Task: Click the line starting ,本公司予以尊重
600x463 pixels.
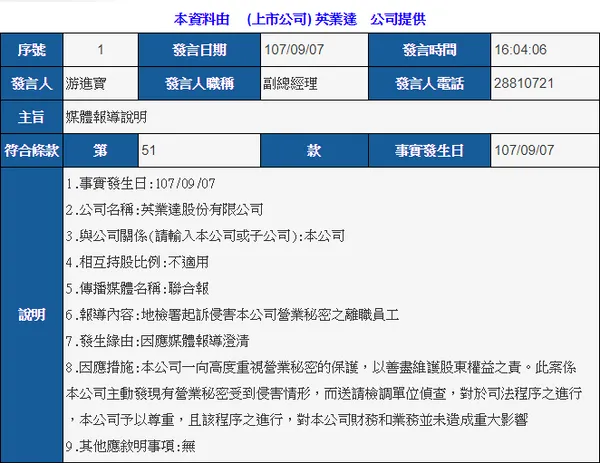Action: click(x=299, y=420)
